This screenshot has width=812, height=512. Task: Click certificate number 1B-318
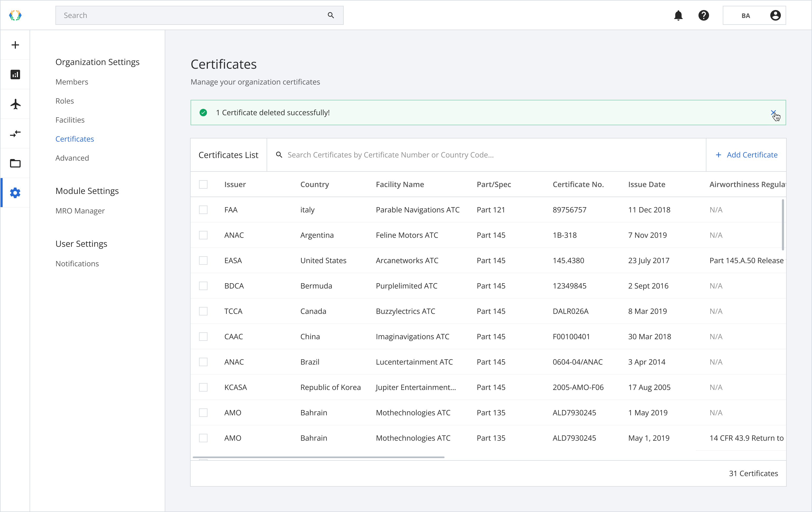(x=565, y=235)
